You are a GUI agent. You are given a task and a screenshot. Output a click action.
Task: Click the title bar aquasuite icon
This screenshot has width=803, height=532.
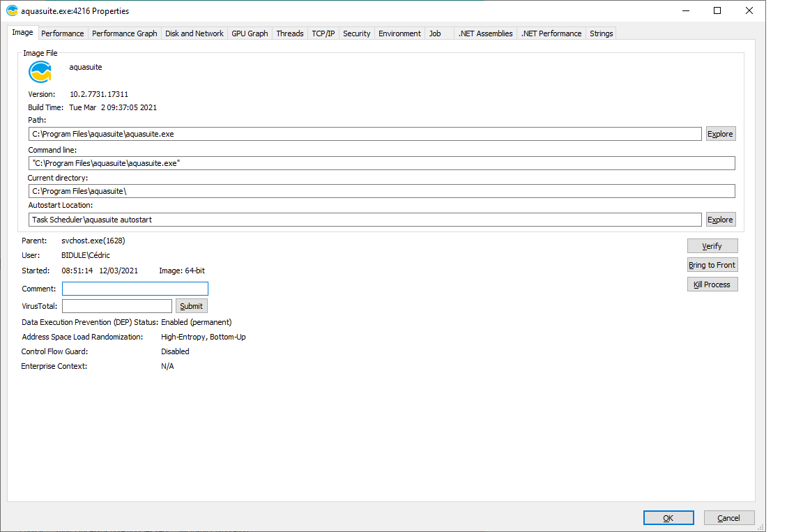[12, 11]
